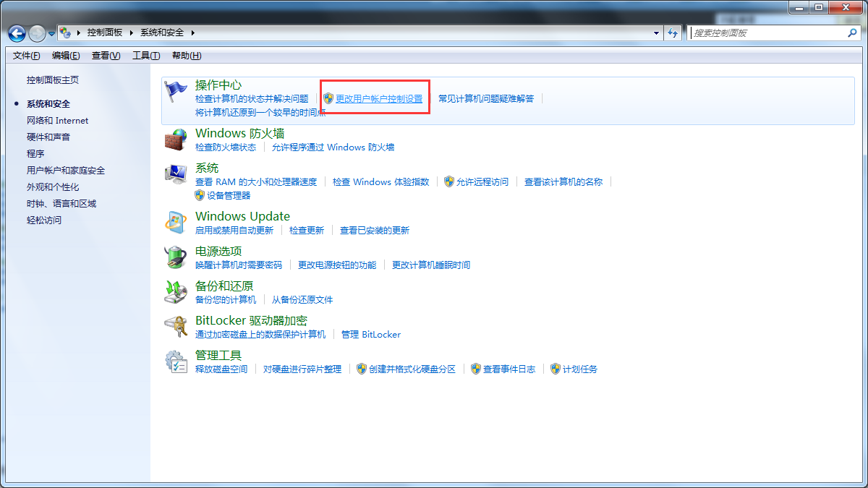Image resolution: width=868 pixels, height=488 pixels.
Task: Click 更改计算机睡眠时间
Action: 431,265
